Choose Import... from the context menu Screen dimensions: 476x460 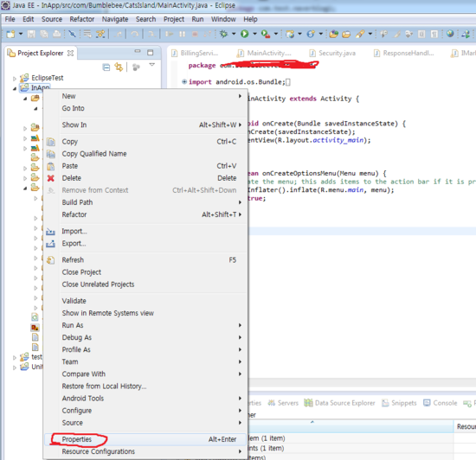click(x=145, y=232)
